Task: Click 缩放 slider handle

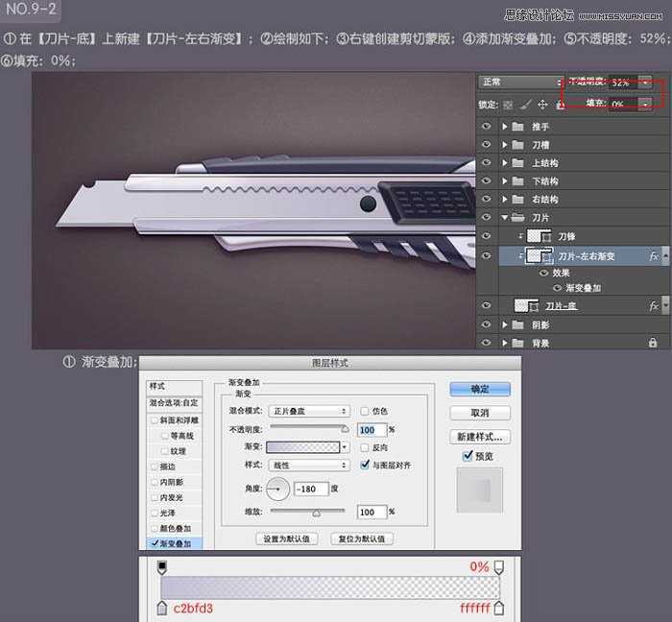Action: 316,513
